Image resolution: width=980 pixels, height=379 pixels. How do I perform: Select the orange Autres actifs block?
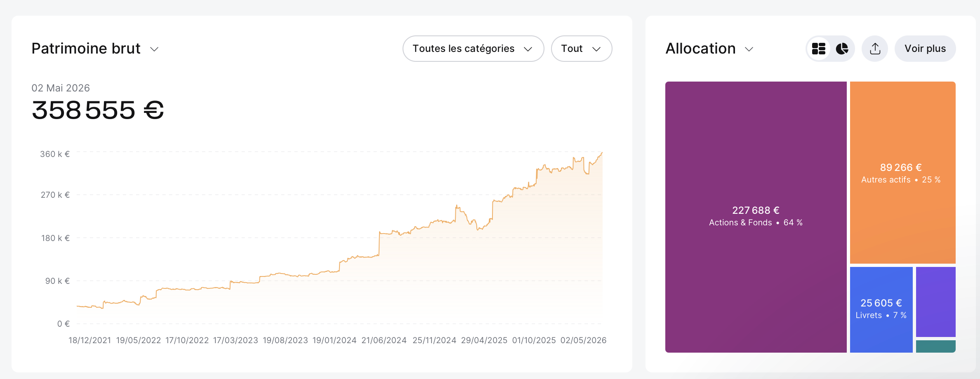point(902,172)
